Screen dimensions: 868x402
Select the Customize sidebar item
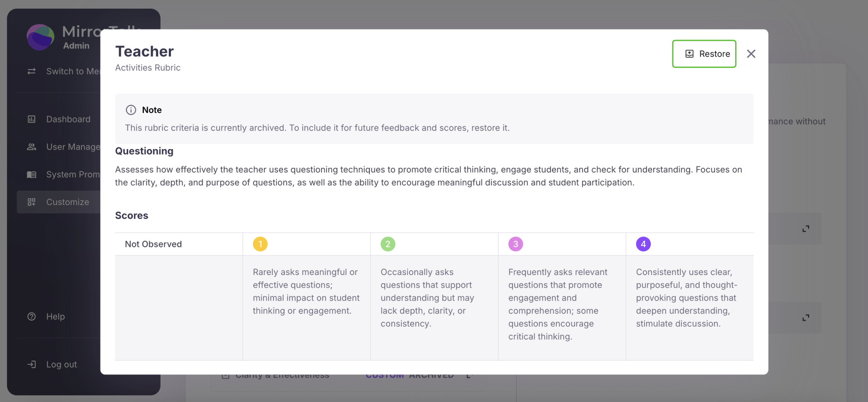pyautogui.click(x=67, y=202)
